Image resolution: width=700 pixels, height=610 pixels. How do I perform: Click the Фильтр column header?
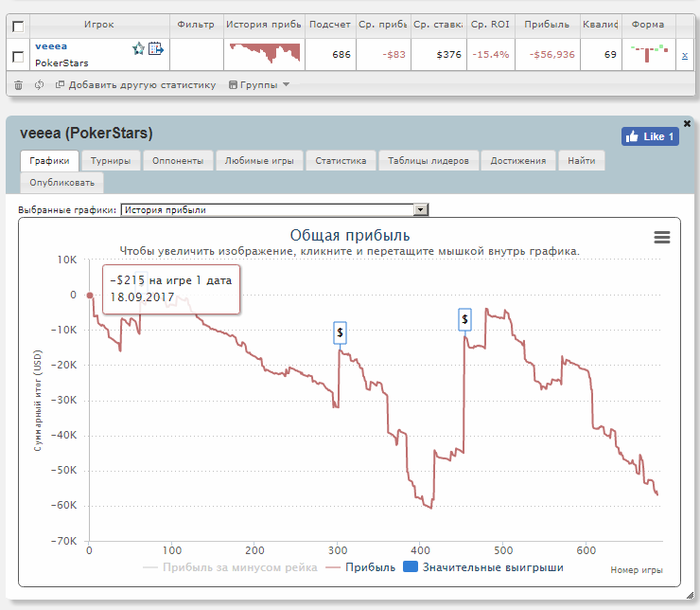coord(196,25)
